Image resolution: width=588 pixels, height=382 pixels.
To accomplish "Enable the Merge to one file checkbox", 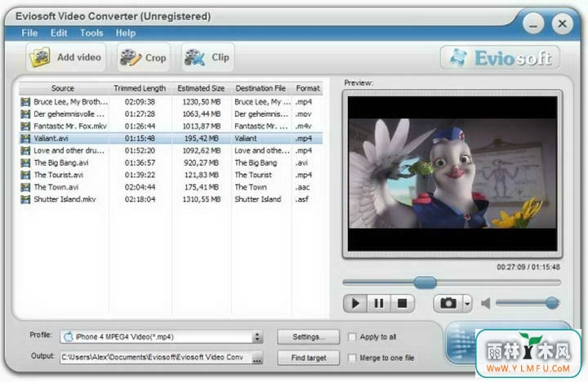I will 352,358.
